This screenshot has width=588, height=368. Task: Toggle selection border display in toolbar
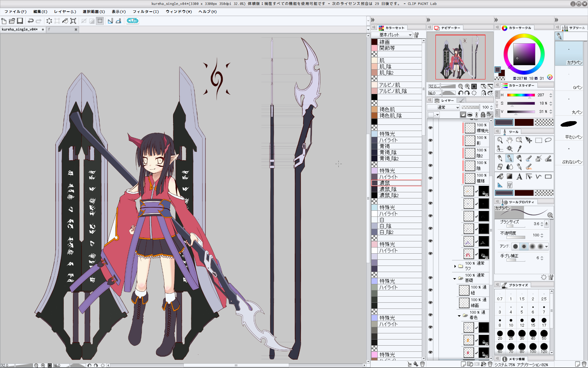100,21
